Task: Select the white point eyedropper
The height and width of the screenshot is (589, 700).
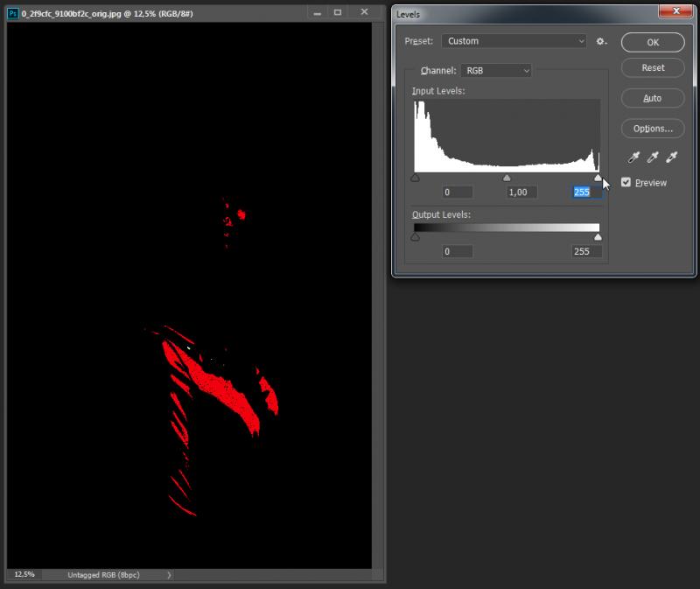Action: tap(671, 157)
